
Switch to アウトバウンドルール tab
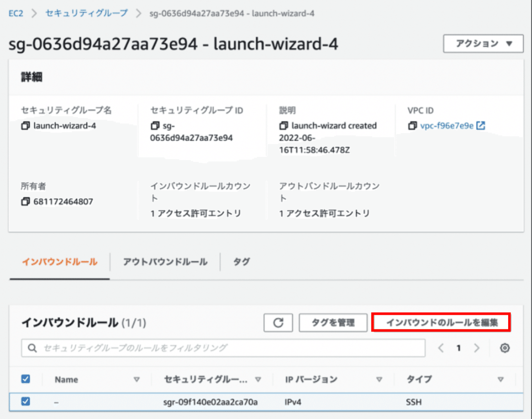click(x=165, y=262)
